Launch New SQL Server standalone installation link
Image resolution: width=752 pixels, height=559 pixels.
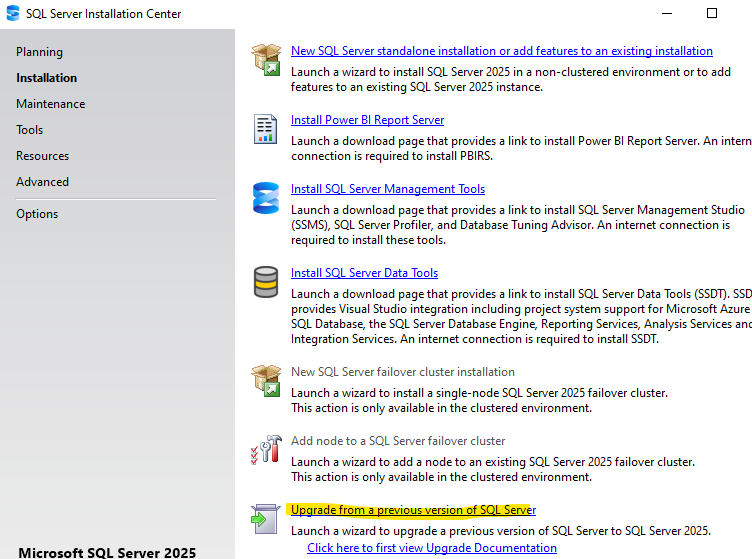(502, 51)
